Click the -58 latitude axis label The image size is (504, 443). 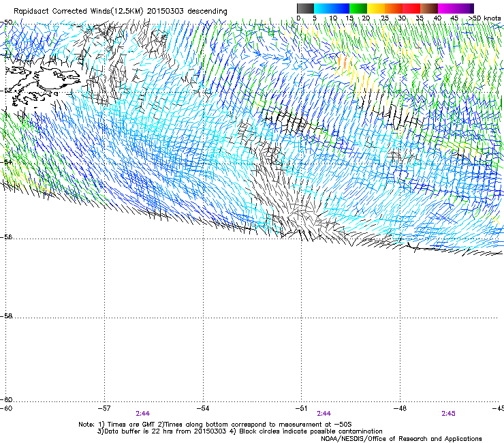click(6, 316)
